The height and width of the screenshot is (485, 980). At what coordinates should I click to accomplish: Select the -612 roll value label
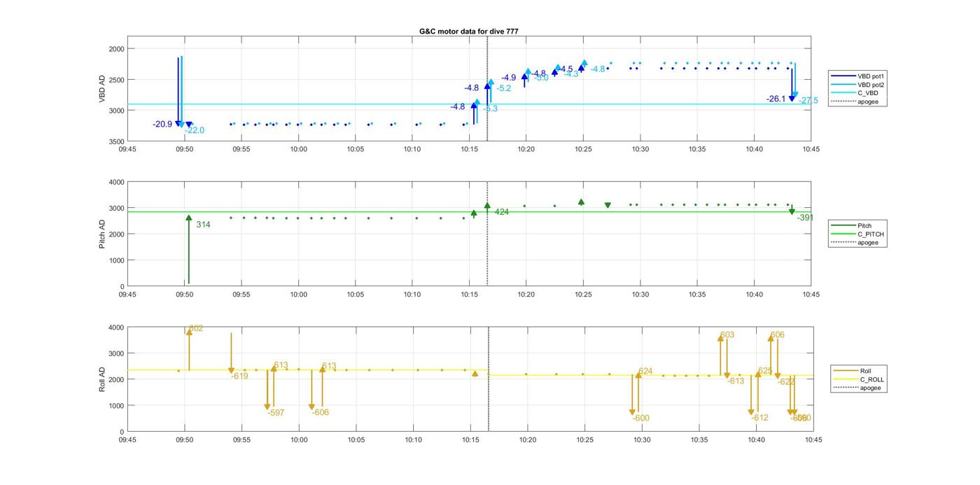point(759,418)
